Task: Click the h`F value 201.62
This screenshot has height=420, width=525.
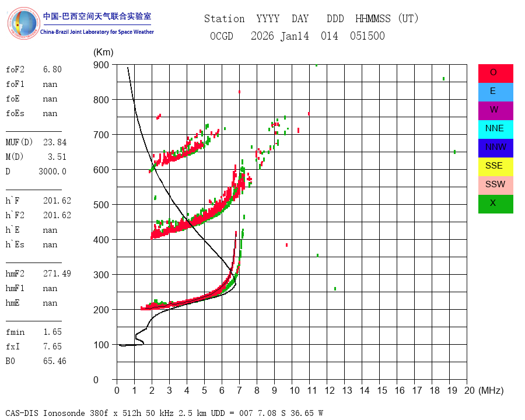Action: [x=57, y=201]
